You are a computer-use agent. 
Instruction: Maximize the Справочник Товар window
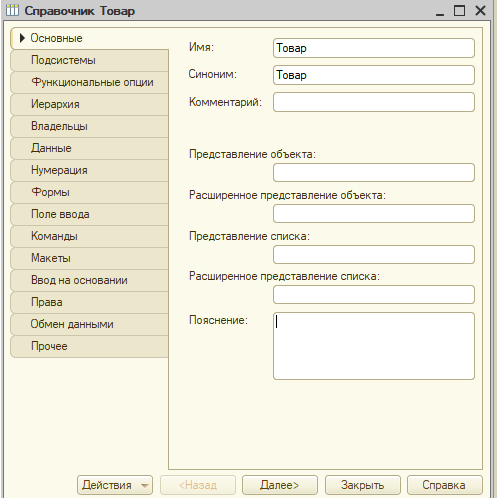coord(459,11)
